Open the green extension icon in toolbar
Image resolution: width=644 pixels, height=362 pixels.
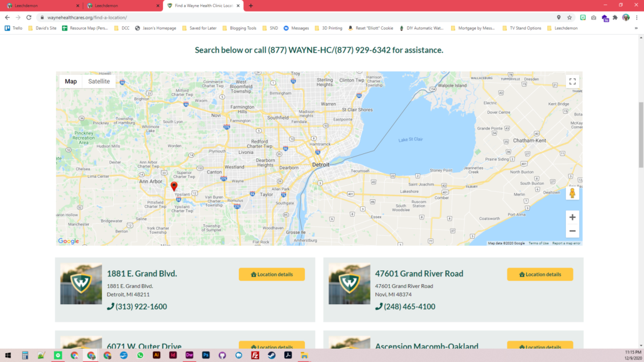583,18
